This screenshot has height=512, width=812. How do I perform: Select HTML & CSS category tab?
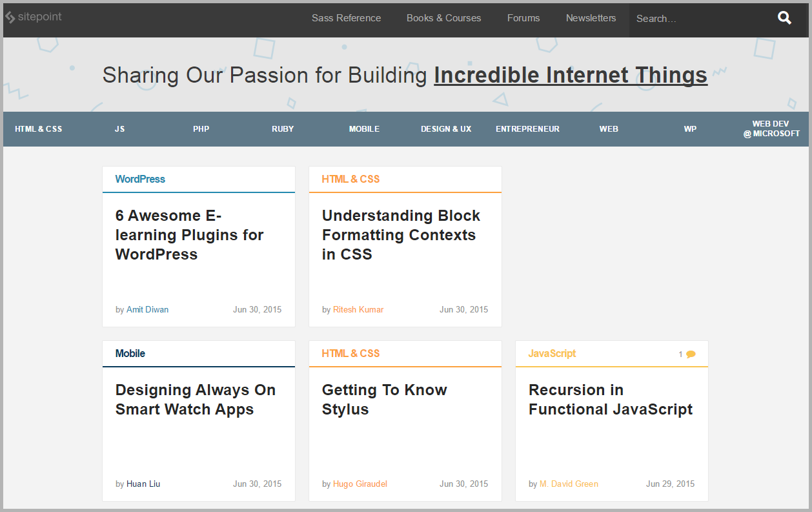tap(39, 129)
